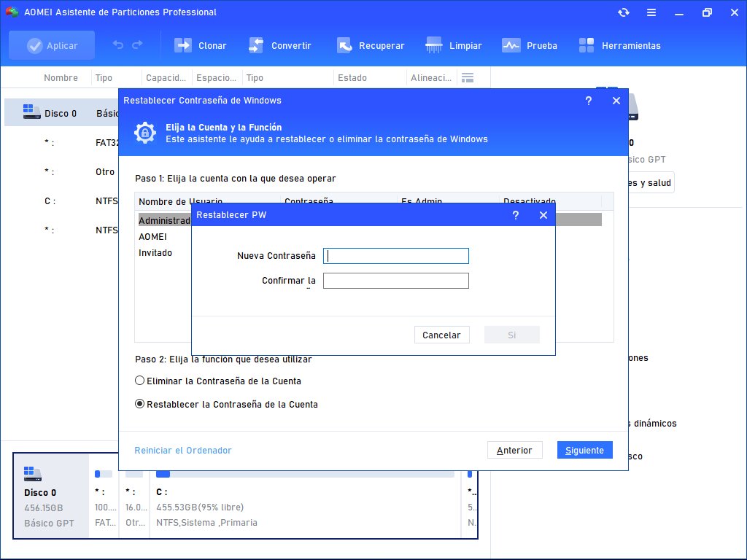
Task: Open the Clonar tool
Action: 200,46
